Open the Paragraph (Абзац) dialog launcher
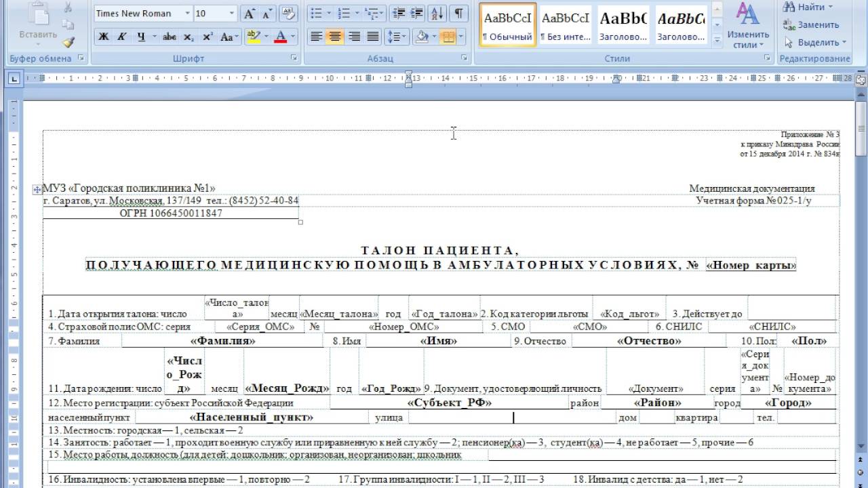This screenshot has height=488, width=868. (x=465, y=58)
